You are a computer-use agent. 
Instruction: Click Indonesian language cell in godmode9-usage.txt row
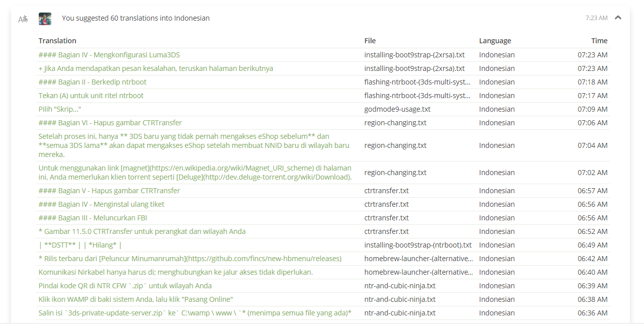pos(497,109)
